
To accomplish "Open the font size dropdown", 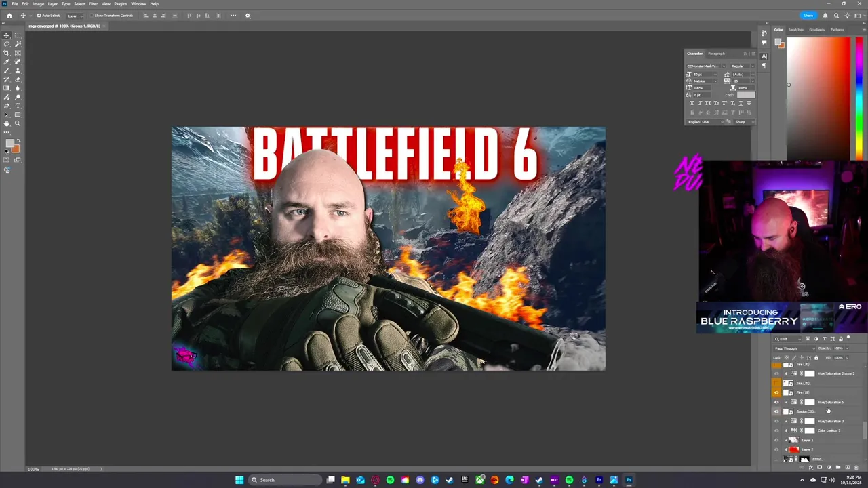I will pyautogui.click(x=715, y=75).
